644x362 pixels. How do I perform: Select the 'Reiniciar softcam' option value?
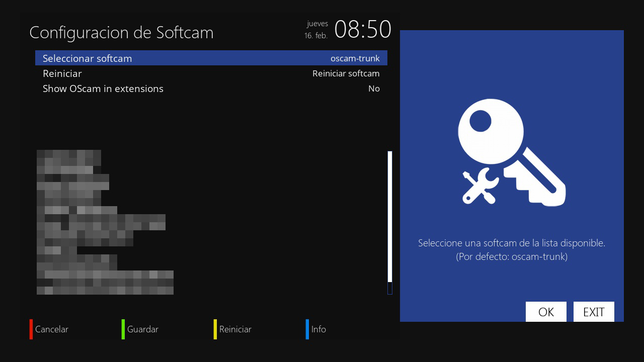pos(346,73)
